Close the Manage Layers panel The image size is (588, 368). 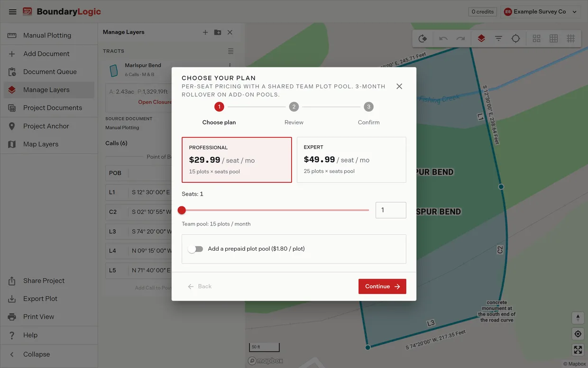point(230,32)
